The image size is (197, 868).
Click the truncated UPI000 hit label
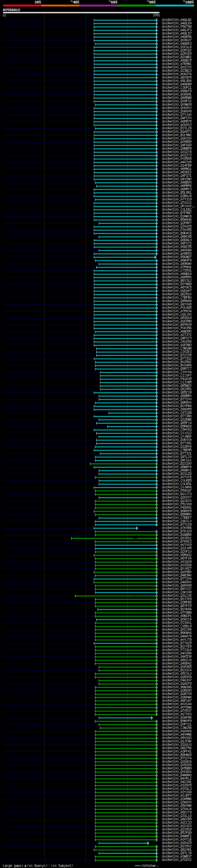point(178,206)
